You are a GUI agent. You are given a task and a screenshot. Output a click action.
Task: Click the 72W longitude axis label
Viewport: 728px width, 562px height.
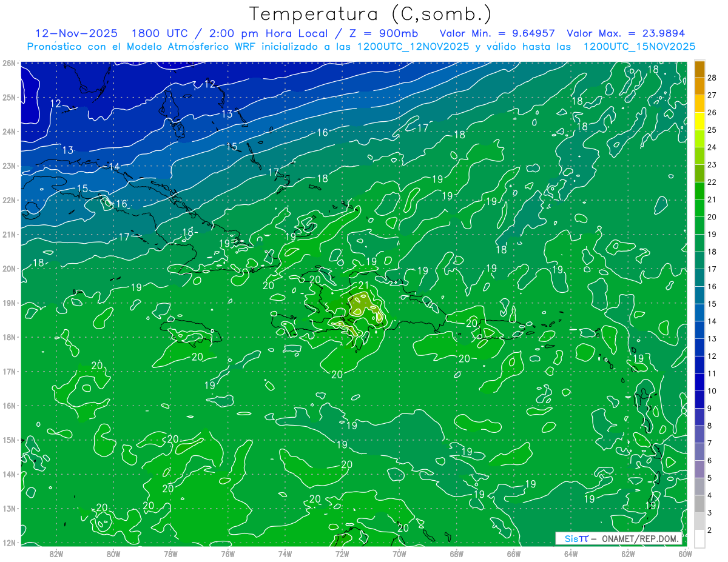342,554
